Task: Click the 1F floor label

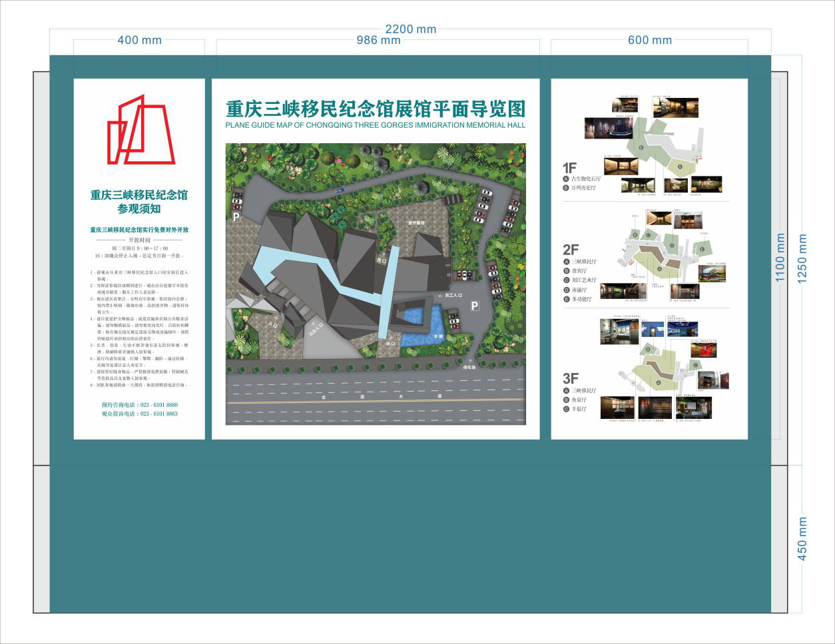Action: (x=569, y=168)
